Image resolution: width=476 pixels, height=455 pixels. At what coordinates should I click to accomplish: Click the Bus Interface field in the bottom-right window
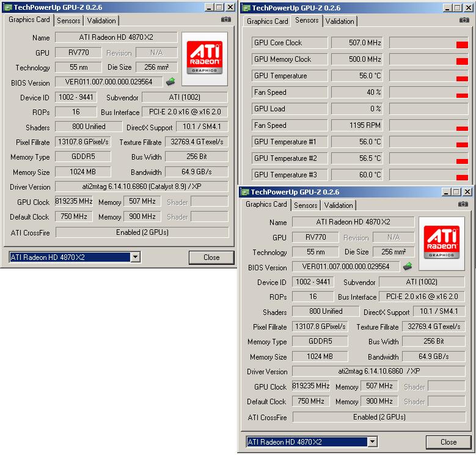(x=422, y=297)
